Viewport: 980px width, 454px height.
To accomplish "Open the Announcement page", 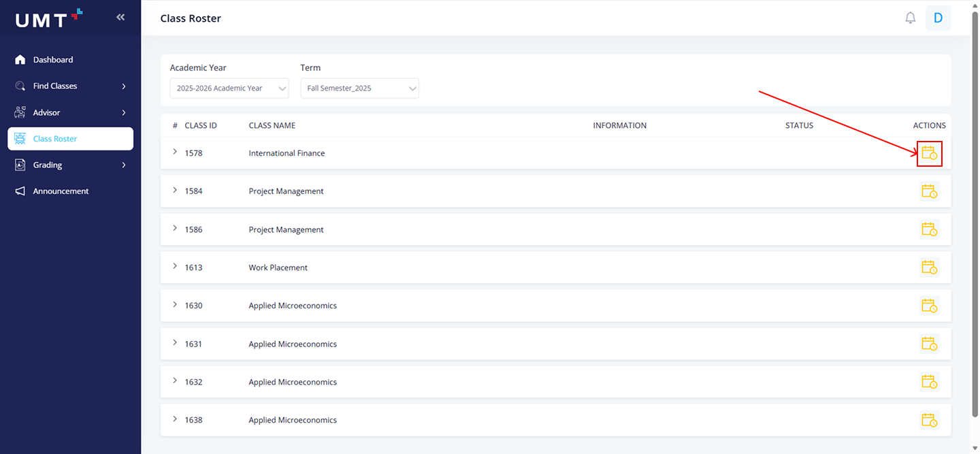I will click(x=61, y=191).
